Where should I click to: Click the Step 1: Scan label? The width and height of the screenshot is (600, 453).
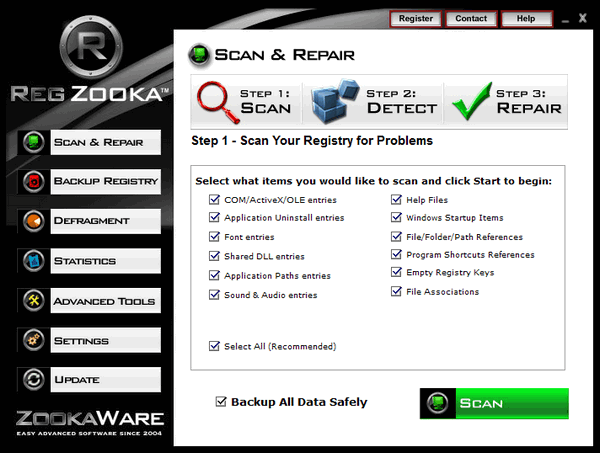(266, 101)
